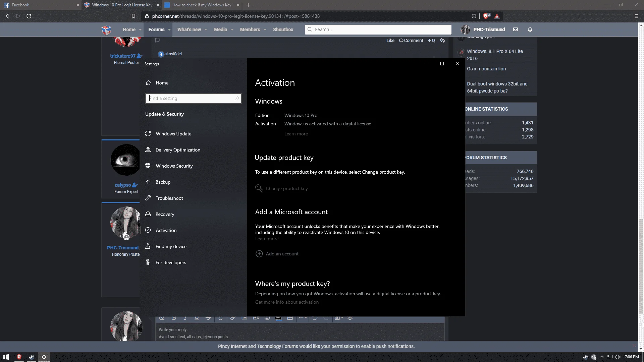Open Learn more under Microsoft account
644x362 pixels.
pyautogui.click(x=267, y=239)
